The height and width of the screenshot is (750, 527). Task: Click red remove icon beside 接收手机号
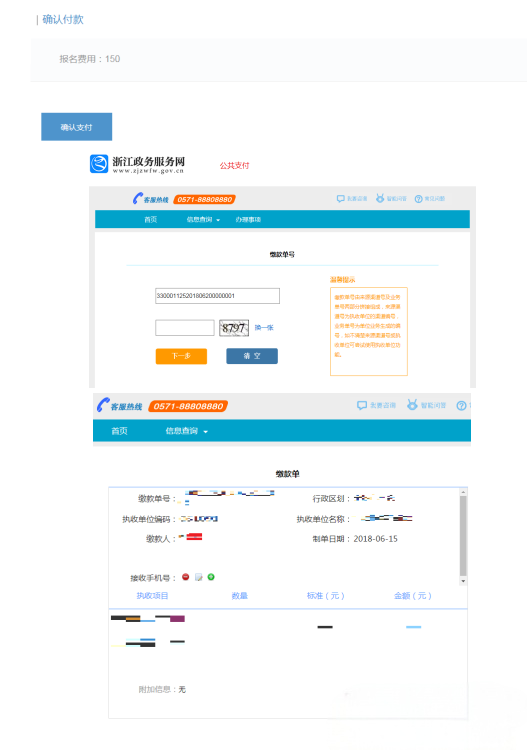pyautogui.click(x=186, y=577)
